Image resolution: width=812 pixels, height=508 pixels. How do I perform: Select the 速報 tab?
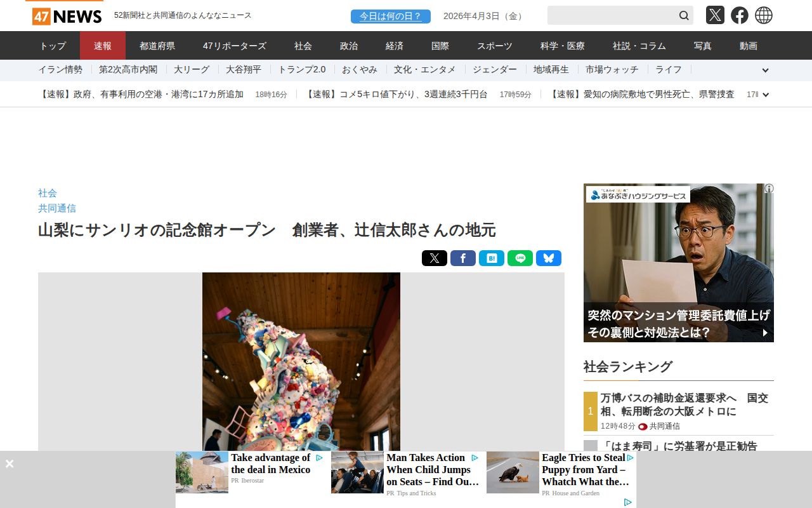103,46
